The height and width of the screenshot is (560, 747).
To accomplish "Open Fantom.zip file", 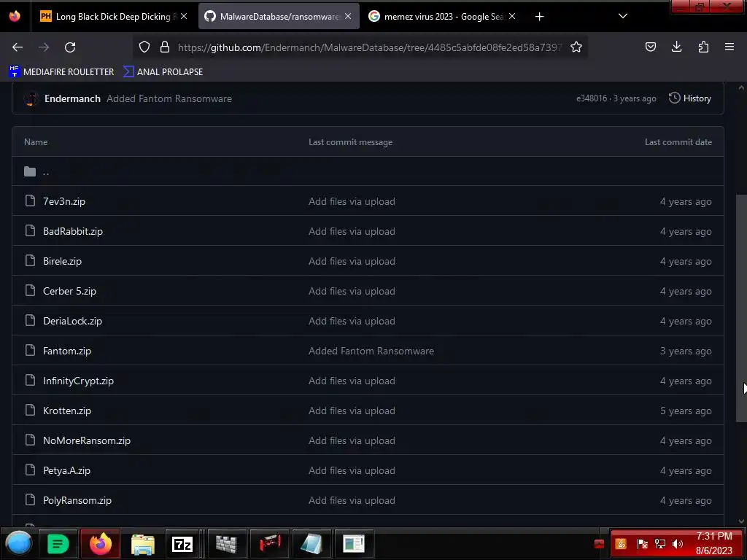I will 66,351.
